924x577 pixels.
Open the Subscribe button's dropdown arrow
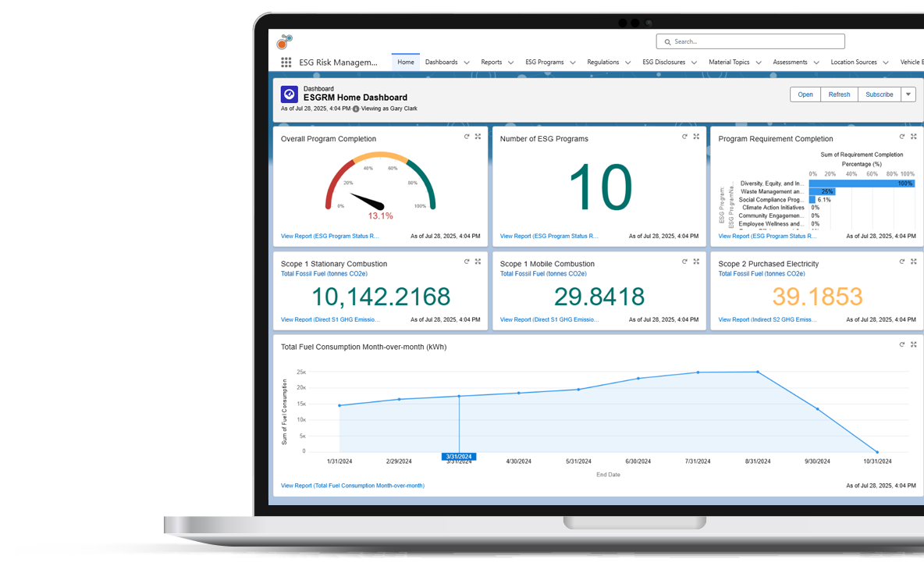click(x=909, y=94)
